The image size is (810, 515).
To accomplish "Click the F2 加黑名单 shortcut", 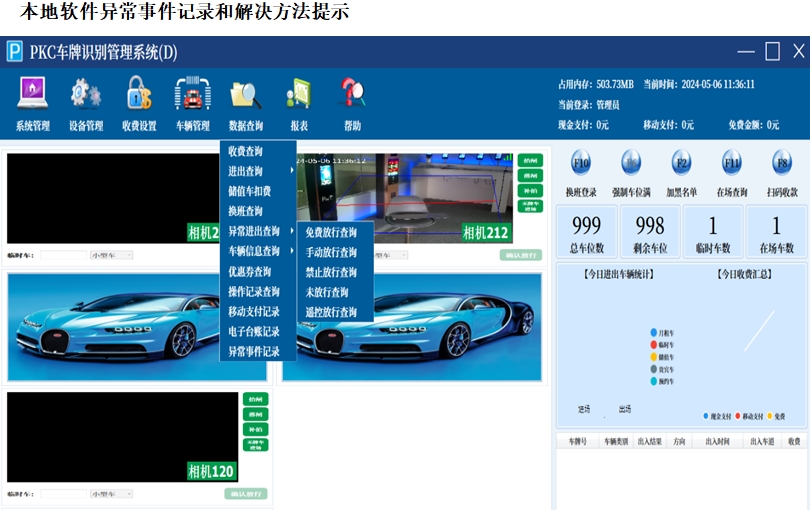I will pos(681,163).
